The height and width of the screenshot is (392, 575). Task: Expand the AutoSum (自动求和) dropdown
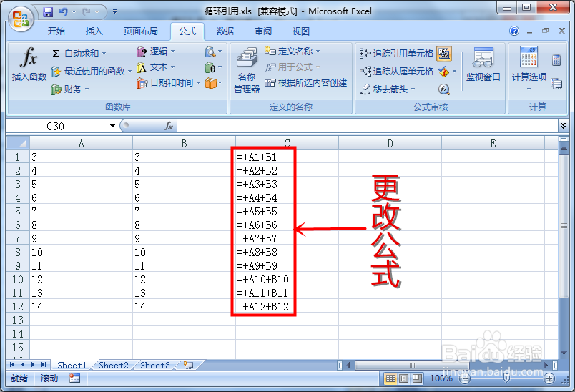[x=104, y=54]
